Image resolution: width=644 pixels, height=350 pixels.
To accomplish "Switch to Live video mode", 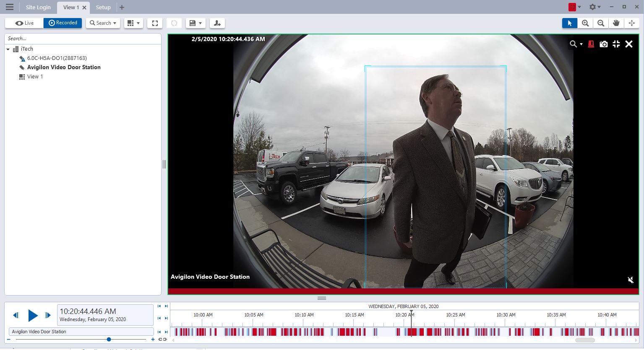I will (x=24, y=23).
